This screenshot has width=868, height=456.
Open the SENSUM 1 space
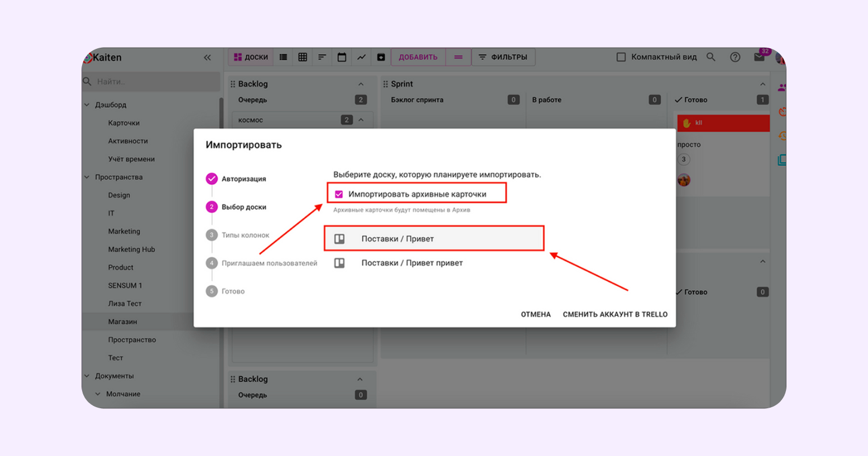click(x=125, y=285)
